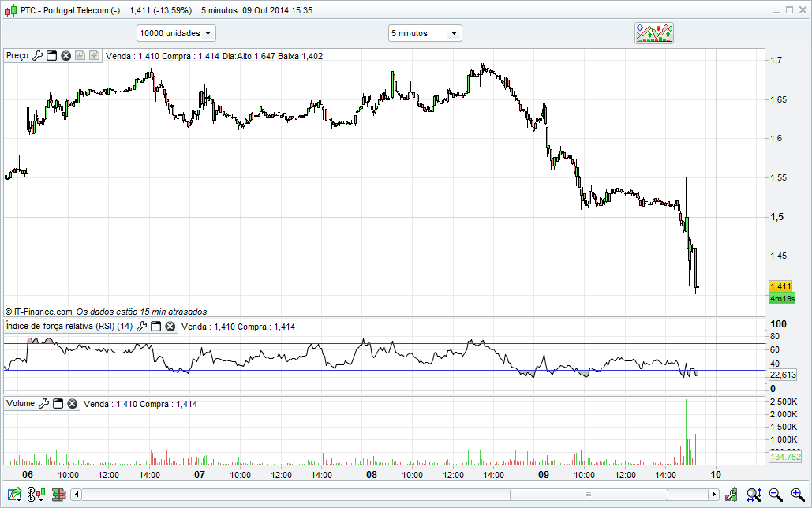812x508 pixels.
Task: Expand the 10000 unidades dropdown
Action: [x=176, y=33]
